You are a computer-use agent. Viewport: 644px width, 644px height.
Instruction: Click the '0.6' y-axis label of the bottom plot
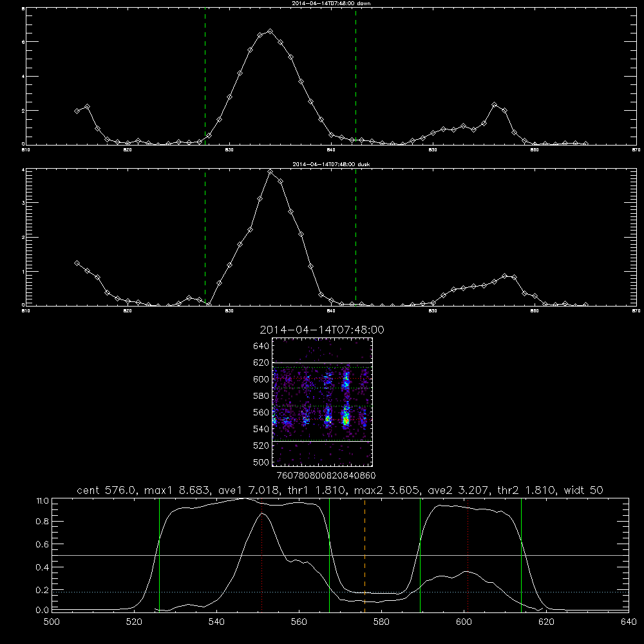[43, 544]
